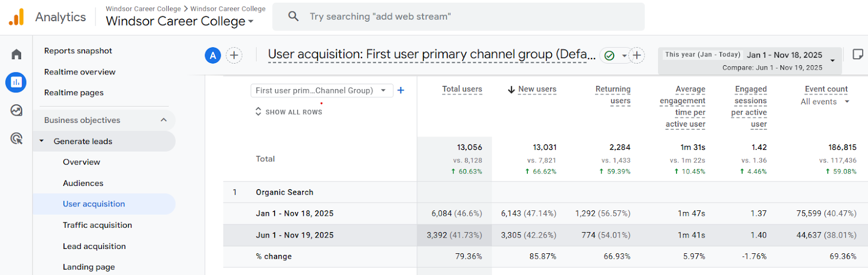Open the green checkmark report status dropdown
Image resolution: width=868 pixels, height=275 pixels.
click(616, 55)
